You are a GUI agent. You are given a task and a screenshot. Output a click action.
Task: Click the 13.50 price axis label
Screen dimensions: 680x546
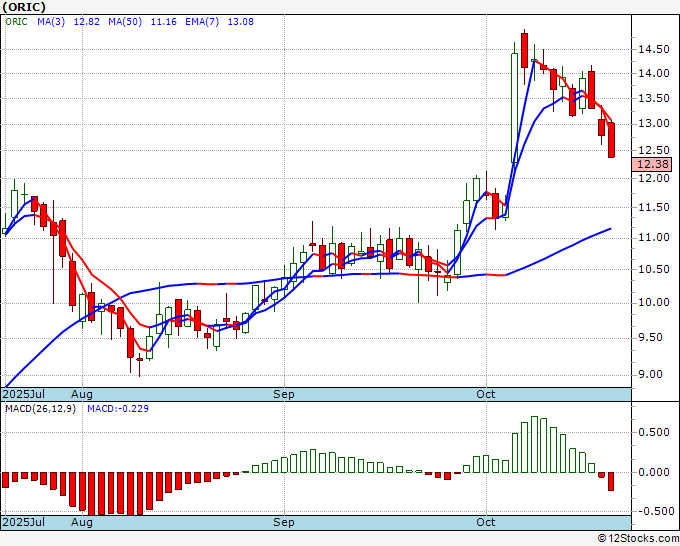(x=654, y=98)
